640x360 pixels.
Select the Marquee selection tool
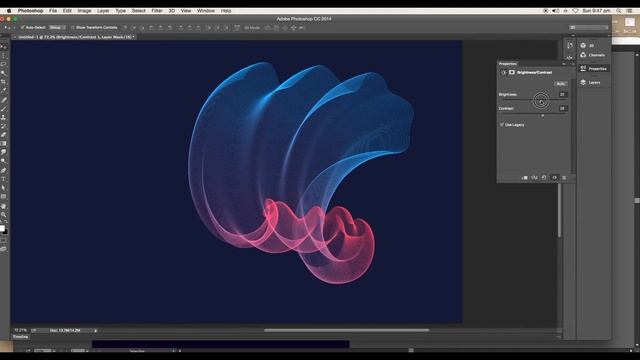[4, 56]
